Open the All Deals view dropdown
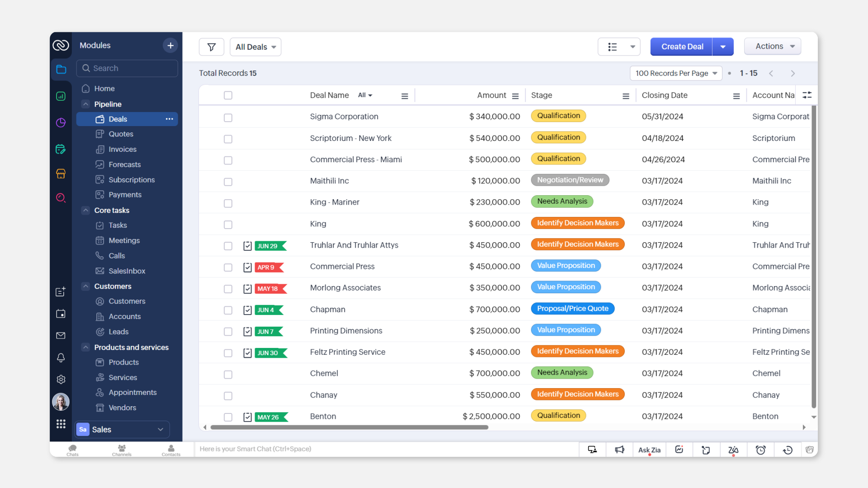Viewport: 868px width, 488px height. coord(255,47)
